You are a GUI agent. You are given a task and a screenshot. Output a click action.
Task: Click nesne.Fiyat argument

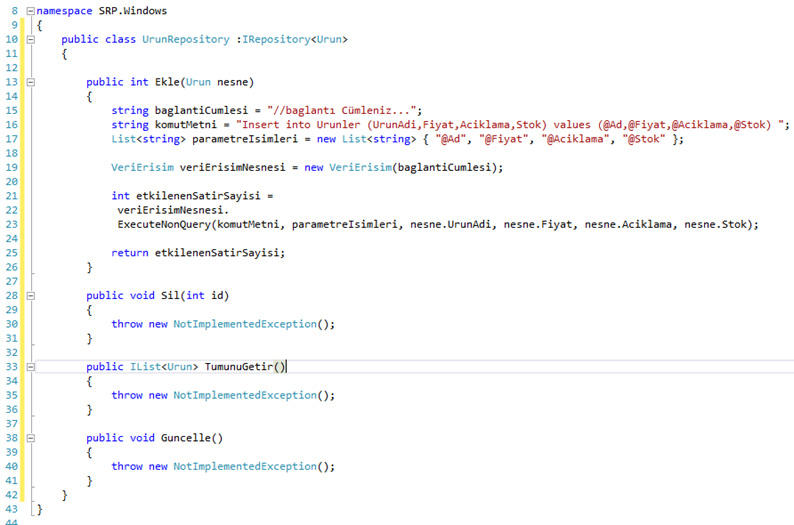coord(538,224)
